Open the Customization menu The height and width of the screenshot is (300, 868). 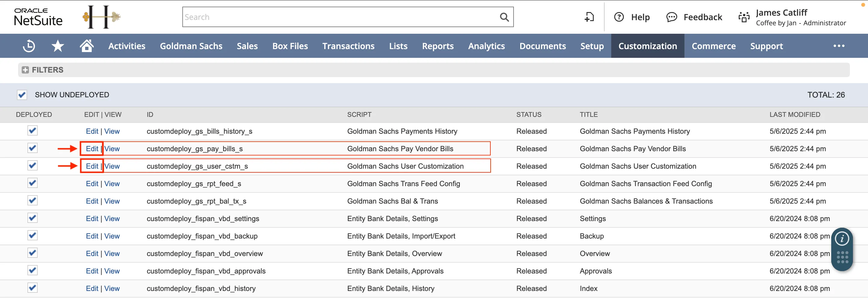click(x=647, y=46)
